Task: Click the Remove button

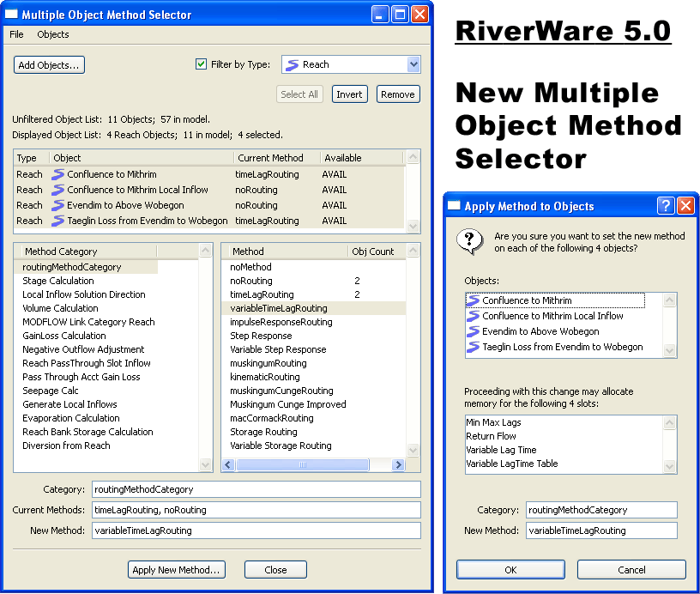Action: click(398, 94)
